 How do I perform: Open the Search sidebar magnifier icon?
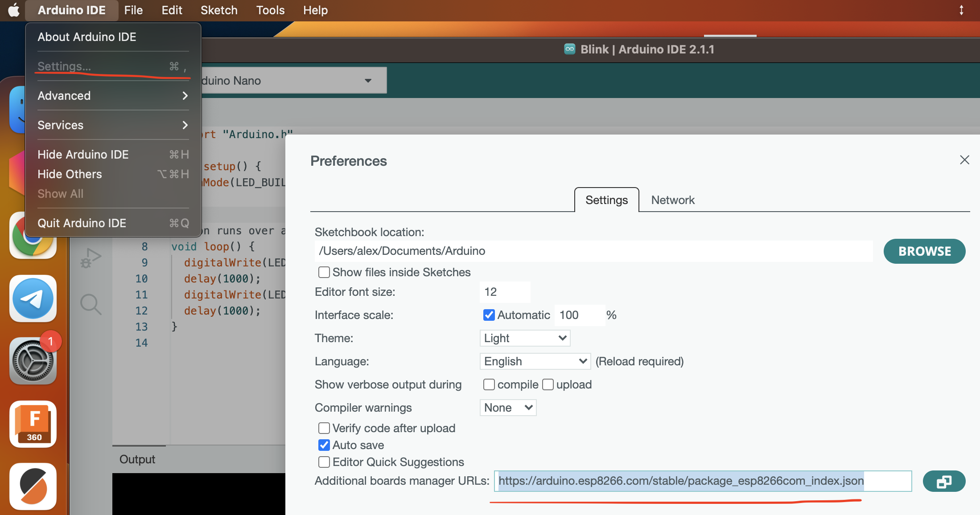tap(91, 304)
